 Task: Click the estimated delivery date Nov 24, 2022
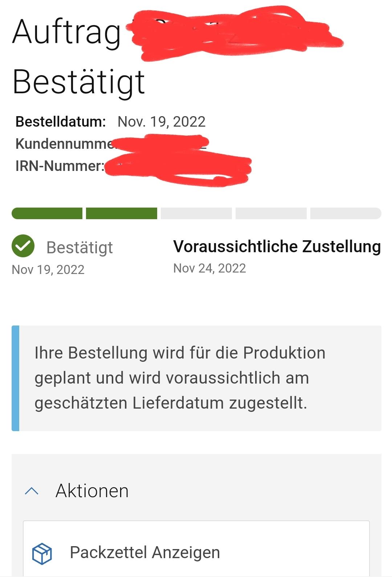(x=209, y=268)
